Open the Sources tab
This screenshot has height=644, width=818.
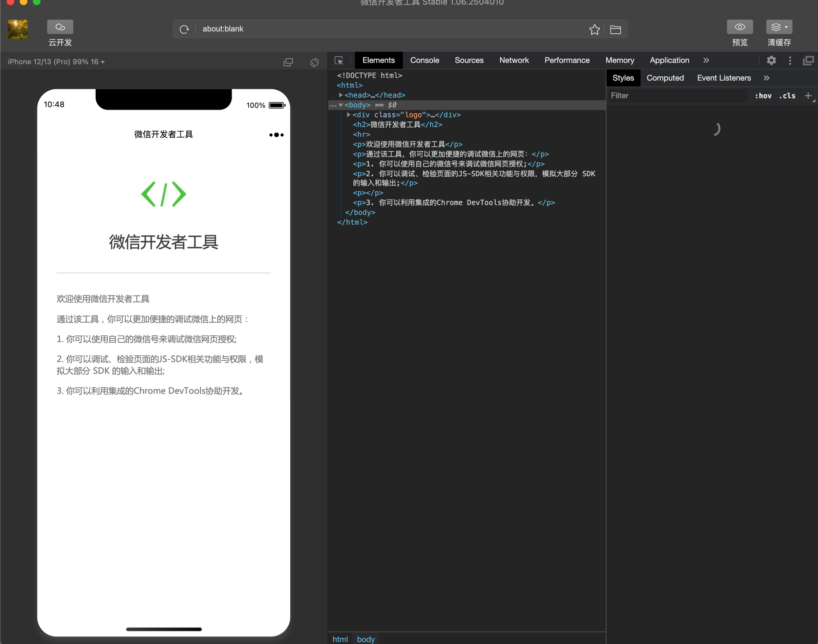(469, 60)
